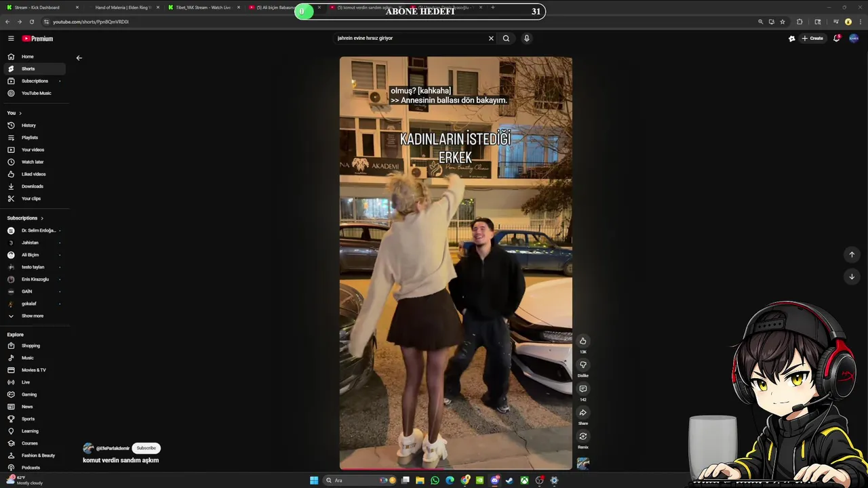Click the Create button
This screenshot has height=488, width=868.
[x=812, y=39]
